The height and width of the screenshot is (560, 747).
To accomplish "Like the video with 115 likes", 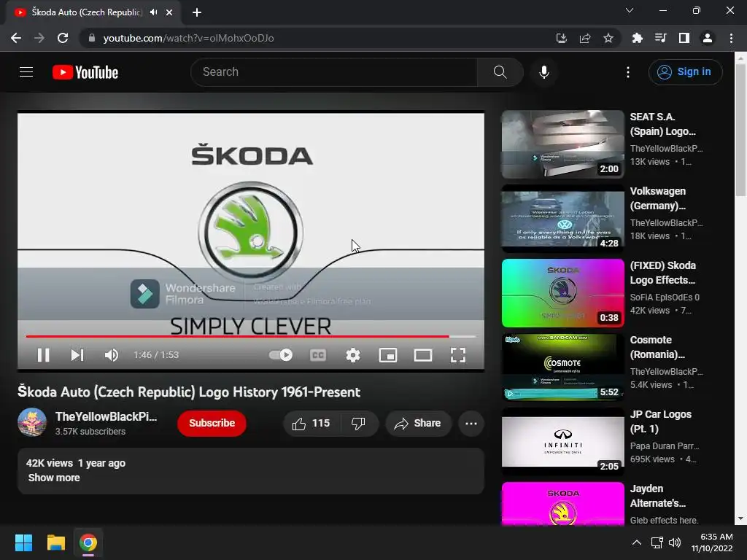I will click(x=311, y=423).
